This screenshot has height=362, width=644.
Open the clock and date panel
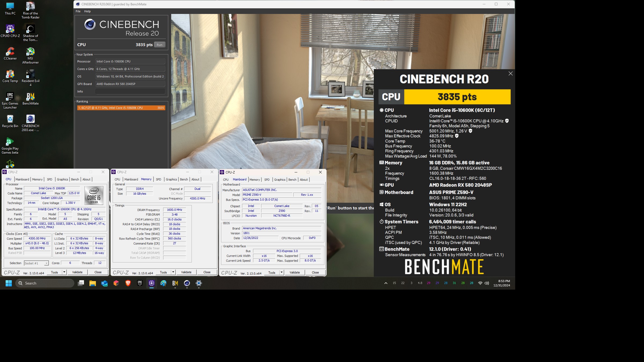tap(502, 283)
